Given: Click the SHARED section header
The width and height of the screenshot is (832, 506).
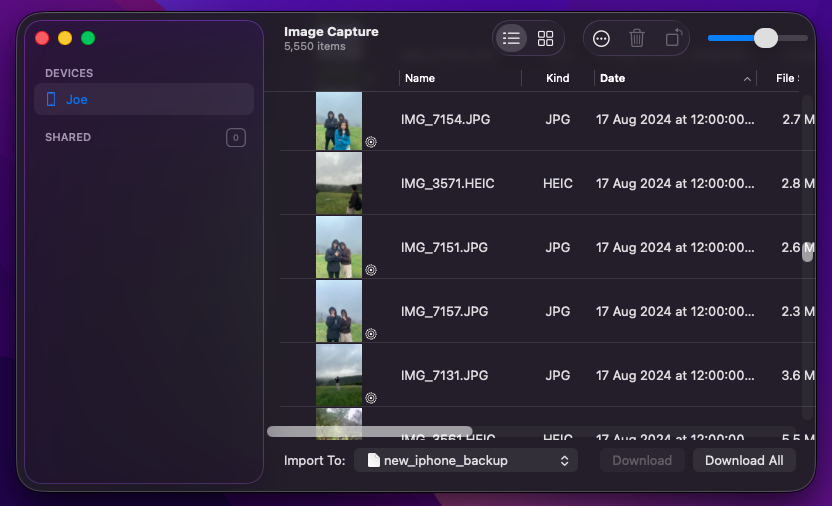Looking at the screenshot, I should [68, 137].
